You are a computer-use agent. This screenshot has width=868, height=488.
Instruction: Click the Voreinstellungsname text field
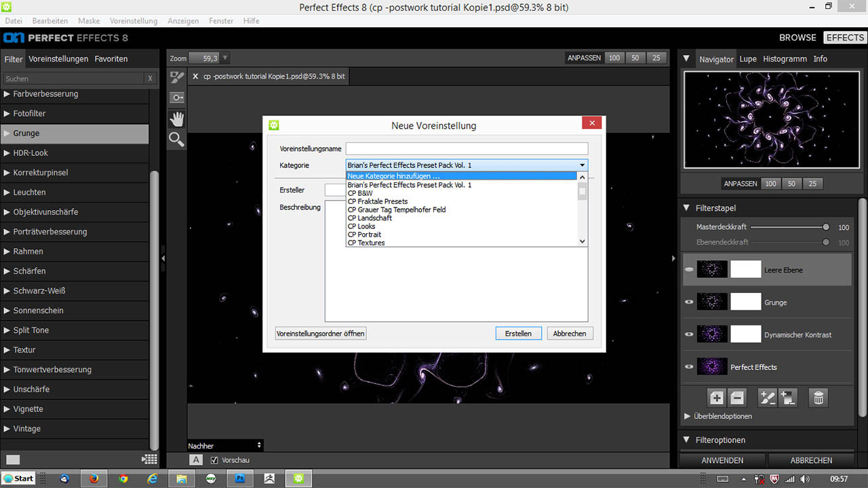[467, 148]
